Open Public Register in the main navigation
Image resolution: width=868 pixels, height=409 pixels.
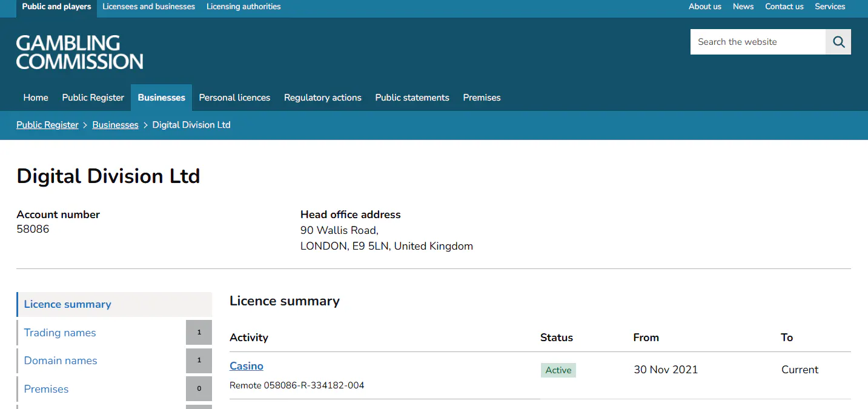click(x=93, y=98)
